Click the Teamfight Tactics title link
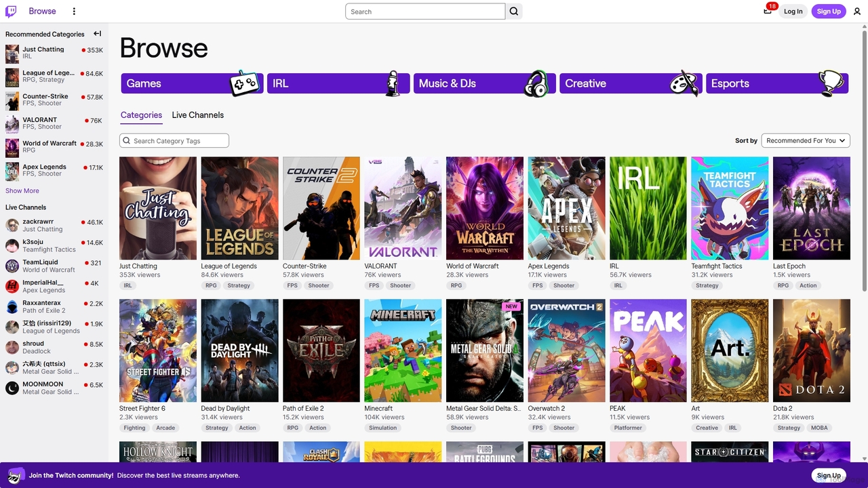 point(717,266)
